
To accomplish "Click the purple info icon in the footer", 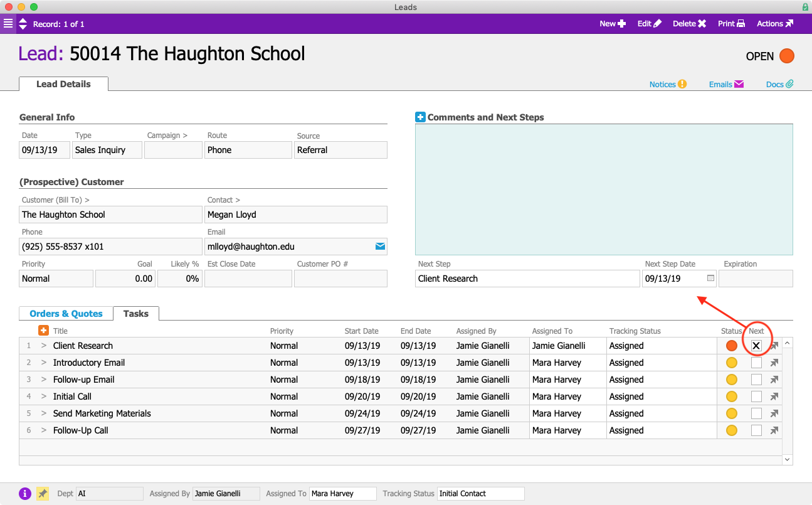I will click(x=25, y=494).
